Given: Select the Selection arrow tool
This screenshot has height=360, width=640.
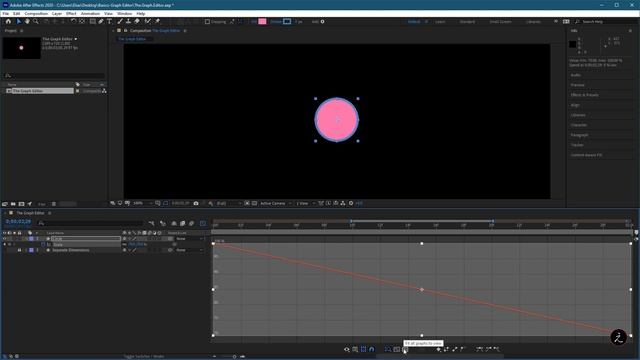Looking at the screenshot, I should point(19,21).
